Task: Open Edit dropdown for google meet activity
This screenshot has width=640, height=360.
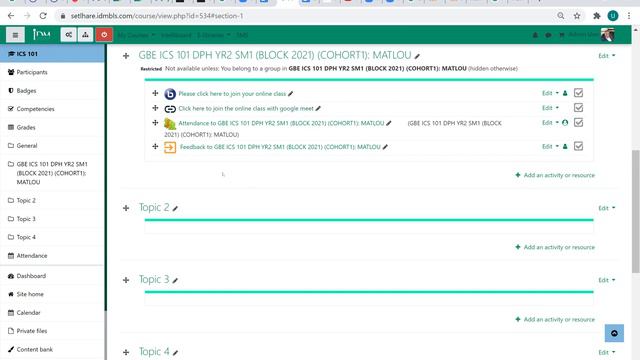Action: point(550,108)
